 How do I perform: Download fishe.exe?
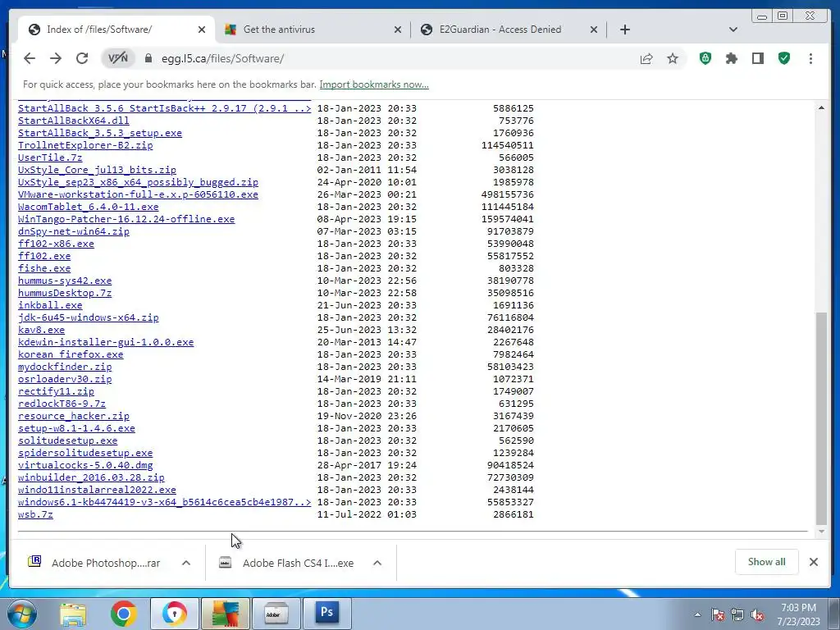tap(44, 268)
